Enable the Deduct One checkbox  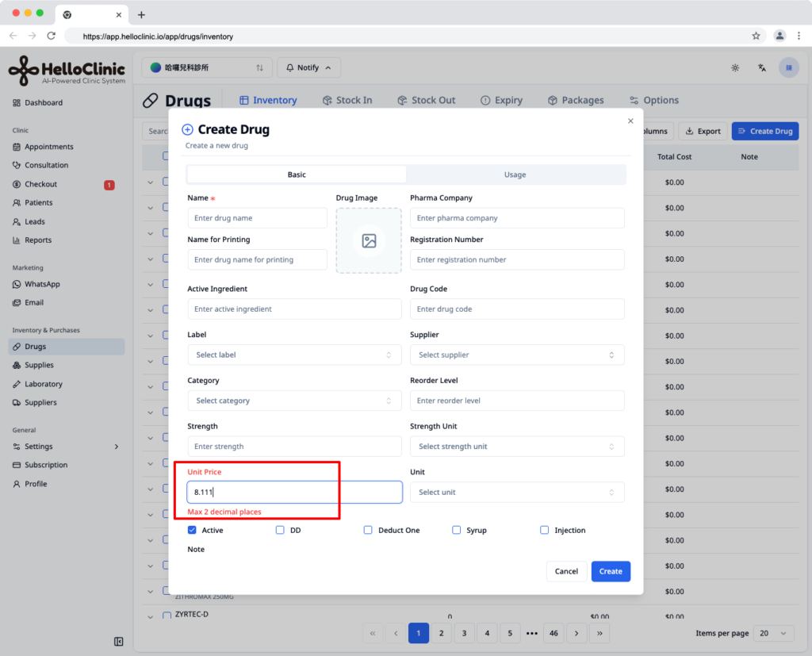368,530
